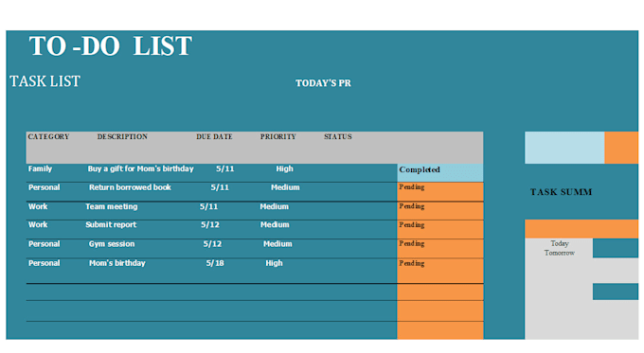Screen dimensions: 644x353
Task: Click the 5/11 due date of Family row
Action: pos(225,168)
